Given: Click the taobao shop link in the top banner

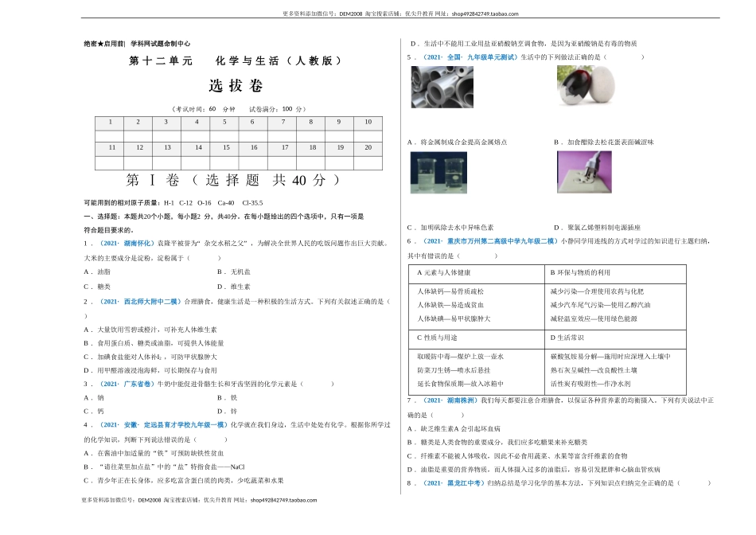Looking at the screenshot, I should pyautogui.click(x=484, y=14).
